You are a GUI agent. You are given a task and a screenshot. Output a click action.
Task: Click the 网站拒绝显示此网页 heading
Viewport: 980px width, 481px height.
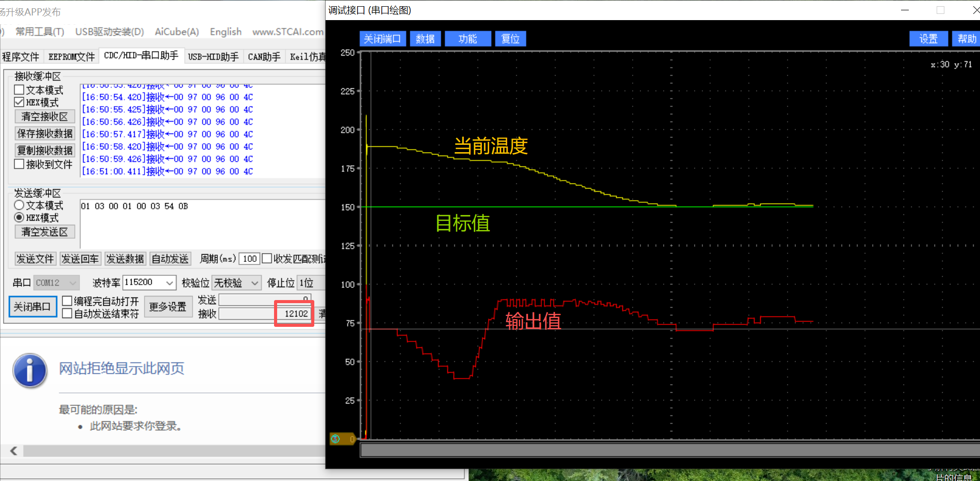point(121,369)
